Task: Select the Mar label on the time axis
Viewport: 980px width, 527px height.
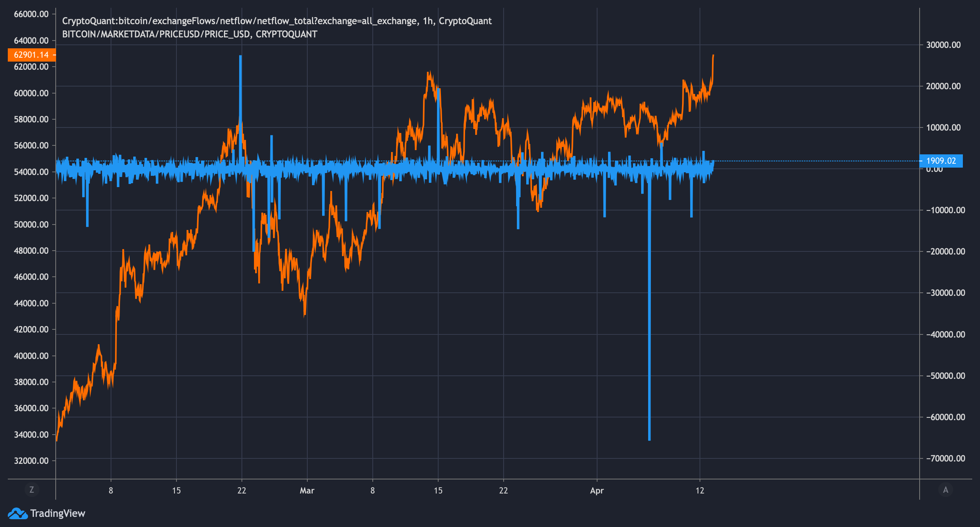Action: coord(307,491)
